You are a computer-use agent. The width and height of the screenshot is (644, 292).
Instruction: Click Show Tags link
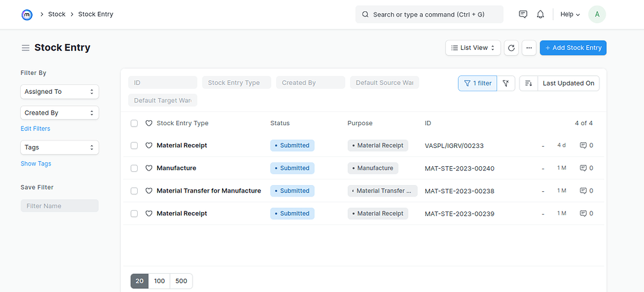(x=36, y=164)
